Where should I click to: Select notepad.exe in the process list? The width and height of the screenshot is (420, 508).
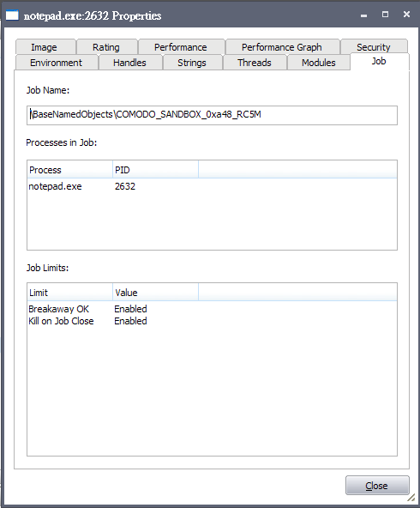coord(56,186)
